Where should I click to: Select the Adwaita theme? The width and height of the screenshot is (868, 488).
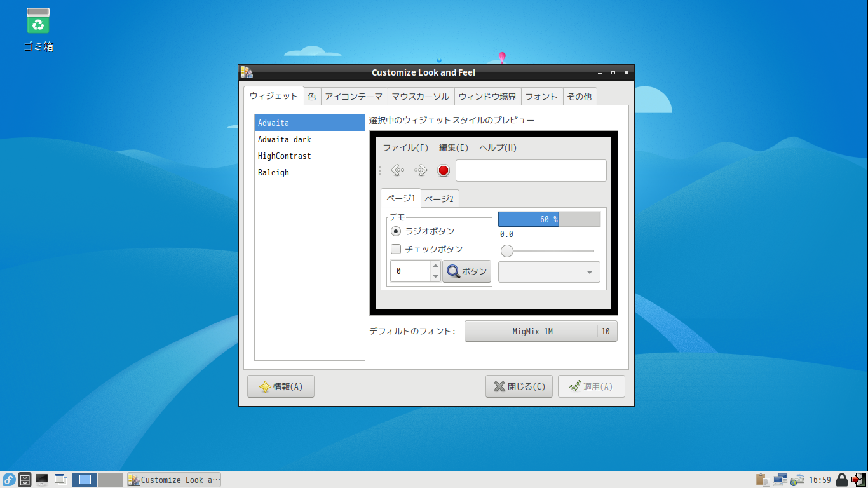[309, 123]
